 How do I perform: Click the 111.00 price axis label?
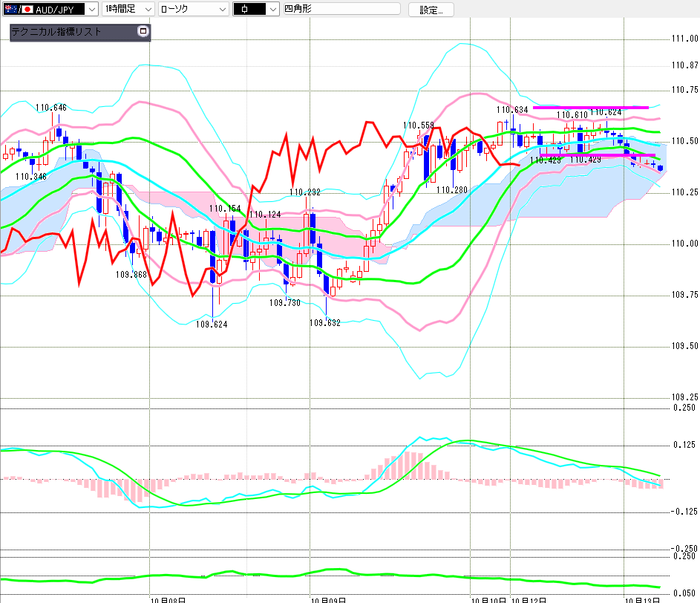pos(685,39)
